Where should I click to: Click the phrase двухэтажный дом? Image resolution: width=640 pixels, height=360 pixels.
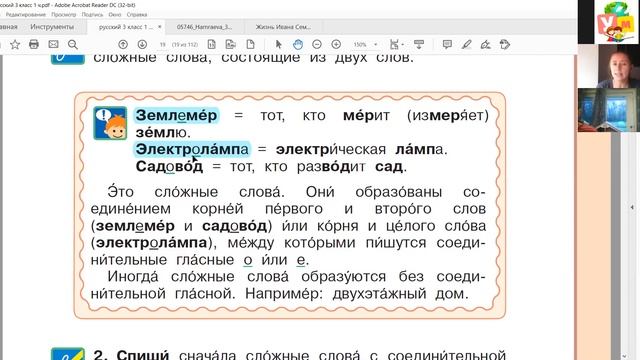pos(400,294)
